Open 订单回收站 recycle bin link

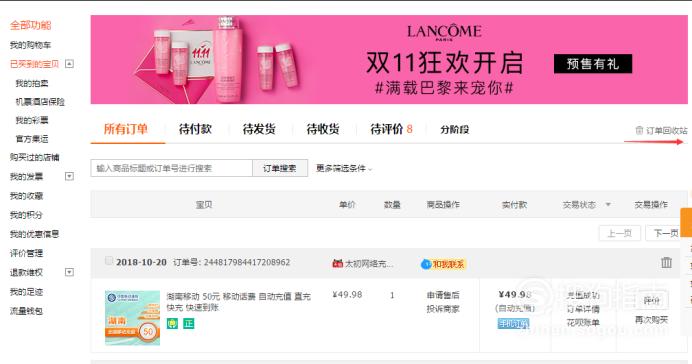[x=662, y=130]
